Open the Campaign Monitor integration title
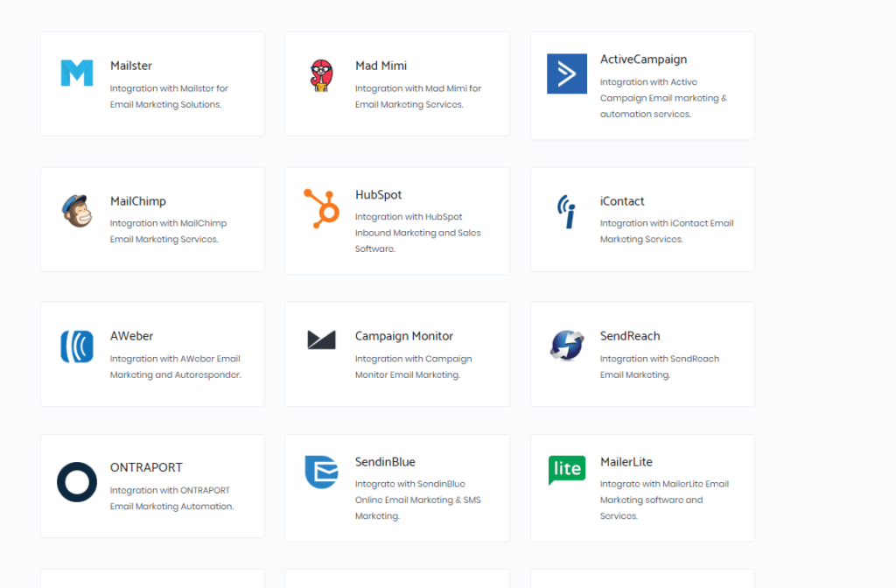The width and height of the screenshot is (896, 588). coord(404,336)
